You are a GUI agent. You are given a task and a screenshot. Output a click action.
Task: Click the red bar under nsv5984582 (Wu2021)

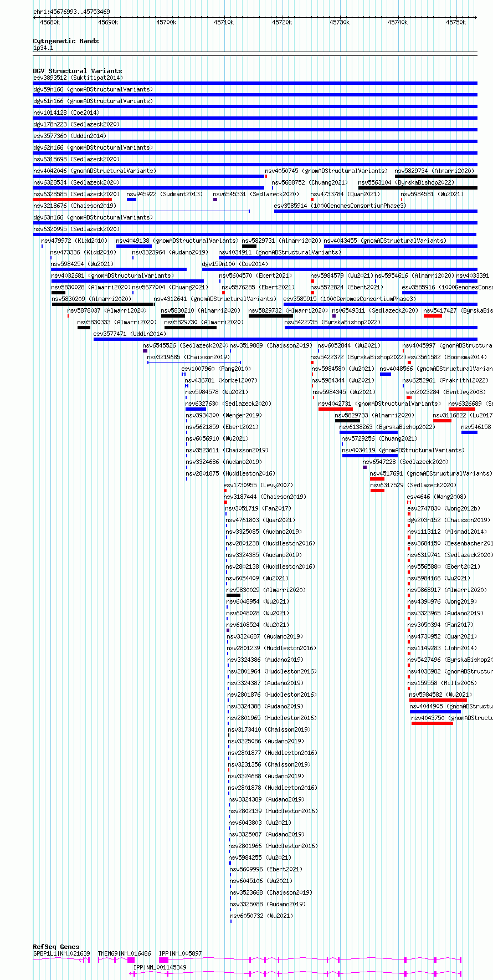[438, 700]
